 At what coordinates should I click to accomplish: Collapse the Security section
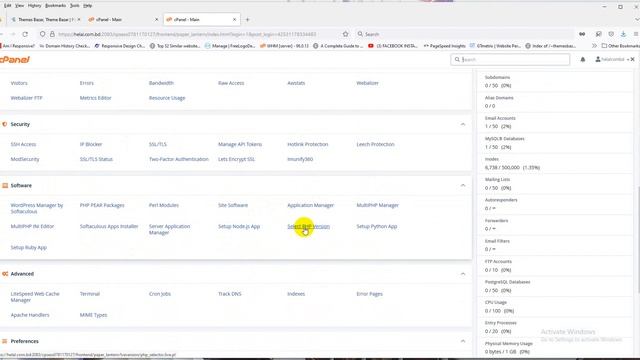pyautogui.click(x=463, y=124)
